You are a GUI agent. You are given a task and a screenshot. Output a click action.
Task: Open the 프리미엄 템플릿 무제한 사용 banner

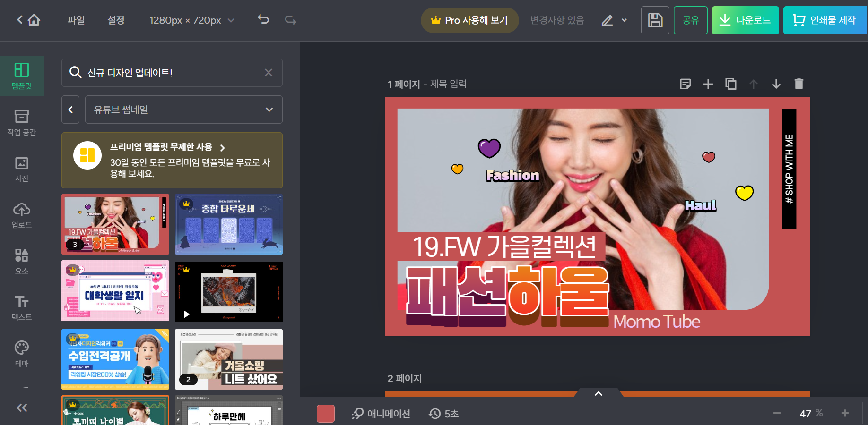[x=172, y=161]
